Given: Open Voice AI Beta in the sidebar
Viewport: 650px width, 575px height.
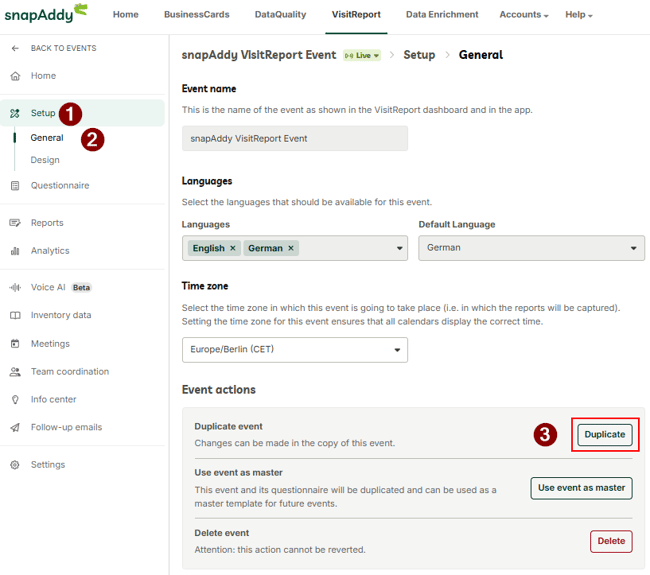Looking at the screenshot, I should coord(61,287).
